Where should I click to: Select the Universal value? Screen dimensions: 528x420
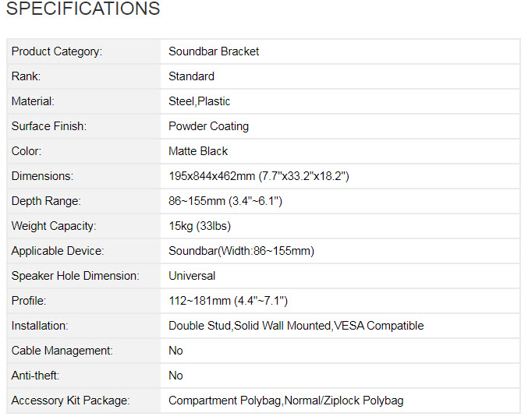tap(192, 276)
